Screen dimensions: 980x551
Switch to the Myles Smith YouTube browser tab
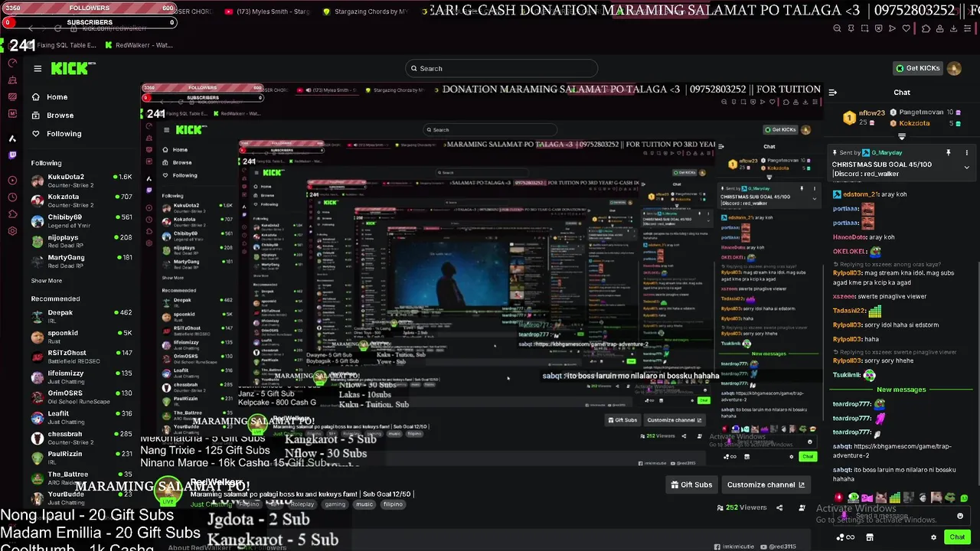tap(268, 11)
